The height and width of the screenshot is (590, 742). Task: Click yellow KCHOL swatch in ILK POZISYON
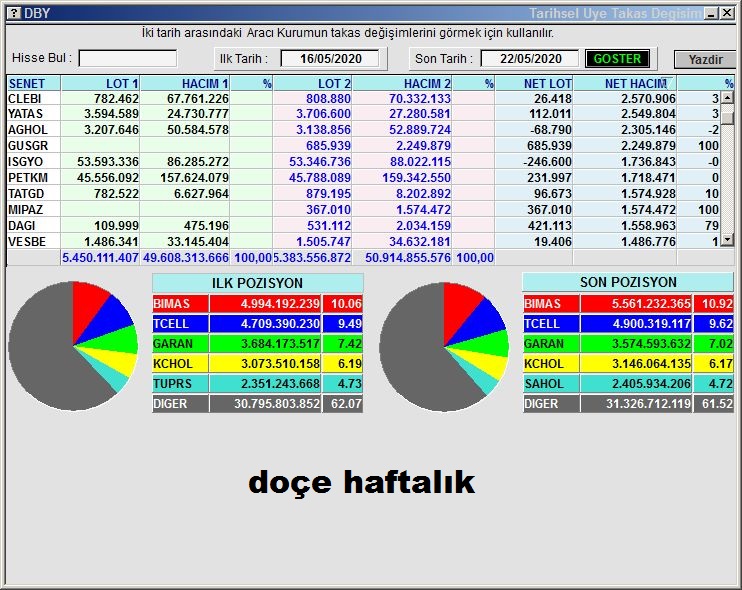[x=180, y=364]
